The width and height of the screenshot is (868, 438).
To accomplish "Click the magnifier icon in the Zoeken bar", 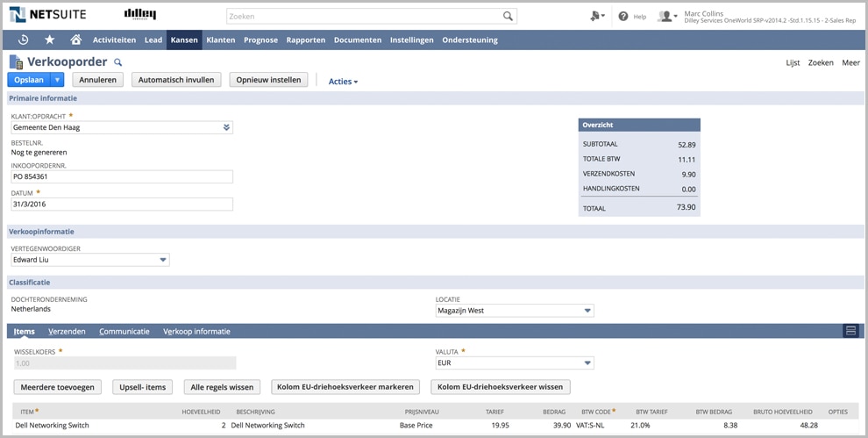I will [x=508, y=17].
